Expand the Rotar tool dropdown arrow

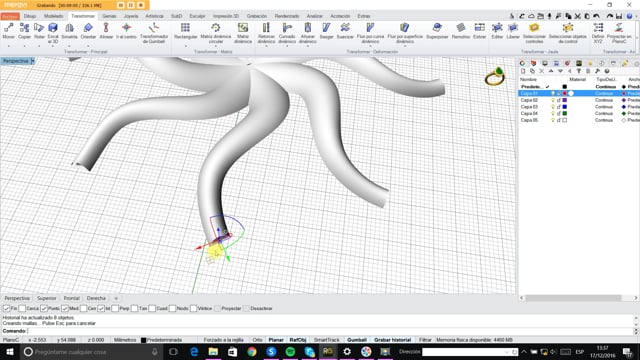39,46
